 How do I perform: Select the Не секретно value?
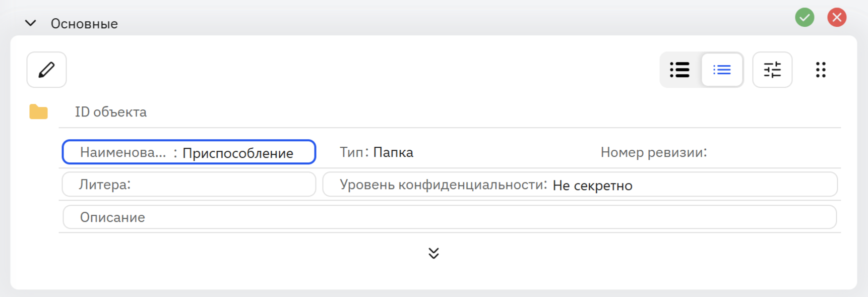[x=593, y=186]
